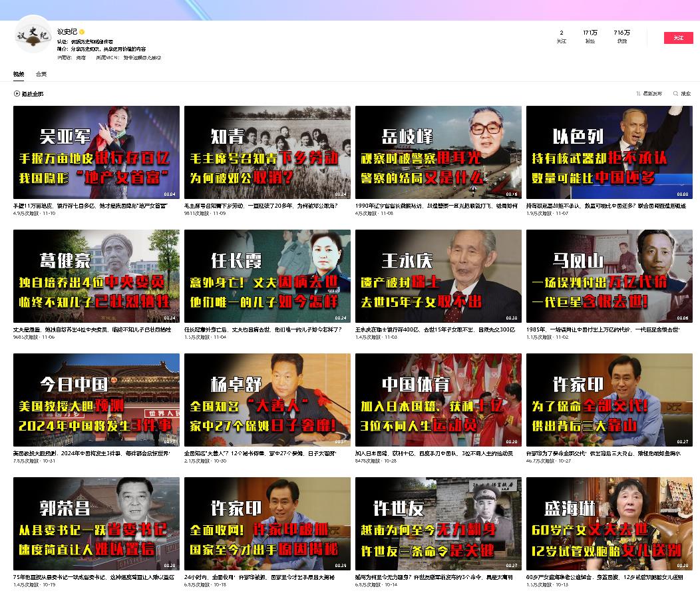
Task: Switch to the 合集 tab
Action: [41, 74]
